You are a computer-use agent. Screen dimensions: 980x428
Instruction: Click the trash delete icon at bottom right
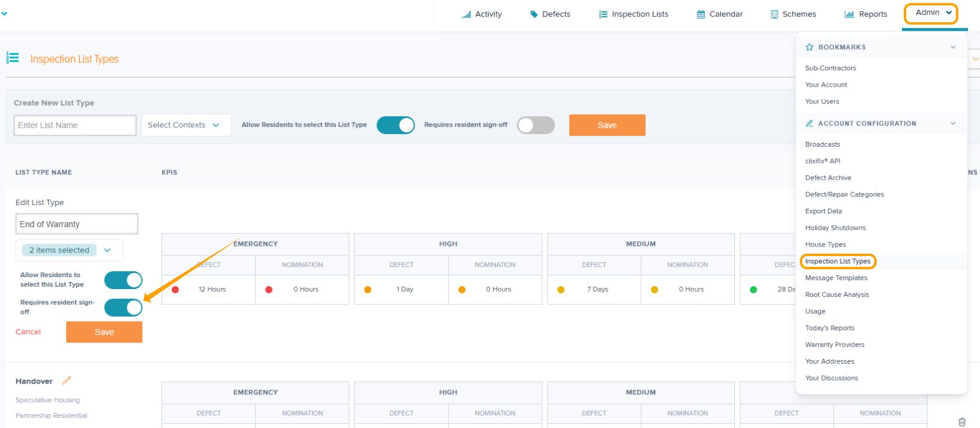[962, 422]
